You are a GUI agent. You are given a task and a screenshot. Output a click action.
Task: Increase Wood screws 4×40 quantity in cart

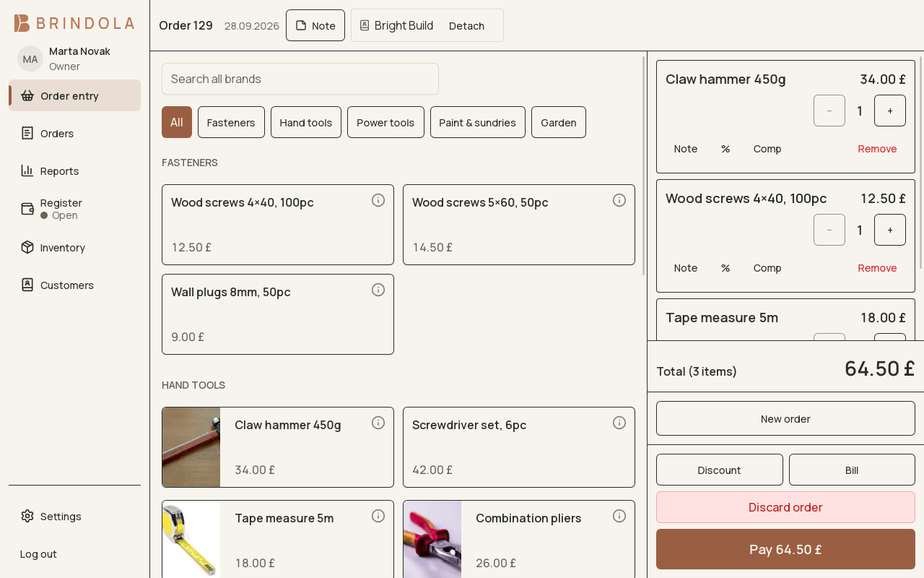coord(890,230)
